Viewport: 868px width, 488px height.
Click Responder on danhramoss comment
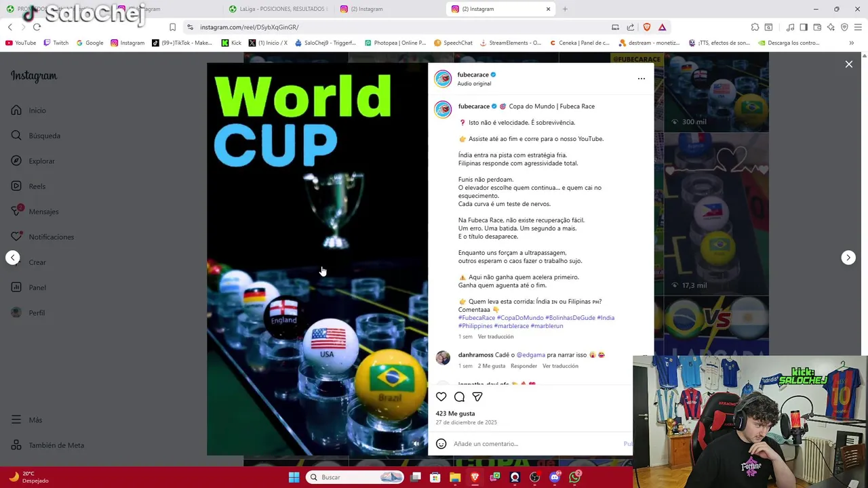[524, 366]
